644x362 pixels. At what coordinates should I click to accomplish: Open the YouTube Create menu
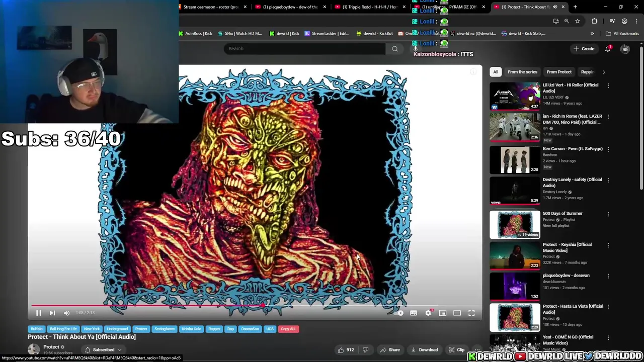[584, 49]
